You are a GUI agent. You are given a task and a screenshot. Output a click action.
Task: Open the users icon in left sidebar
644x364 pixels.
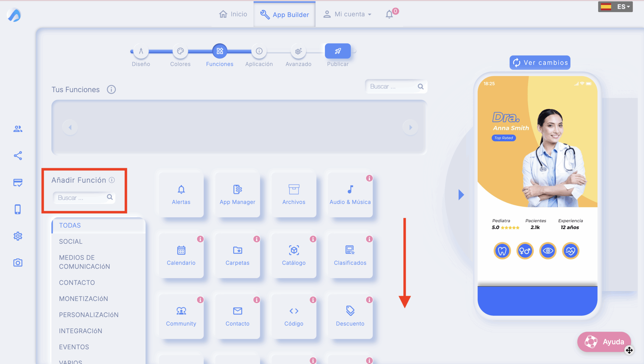click(18, 129)
